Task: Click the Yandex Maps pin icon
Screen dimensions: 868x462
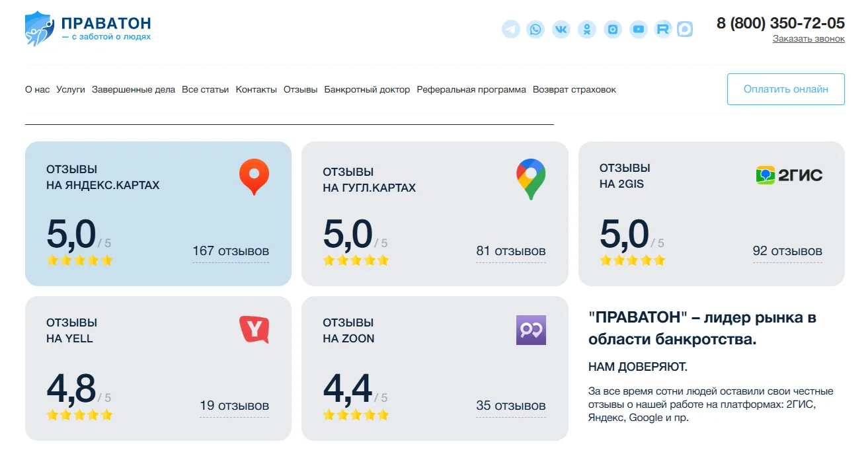Action: pyautogui.click(x=254, y=177)
